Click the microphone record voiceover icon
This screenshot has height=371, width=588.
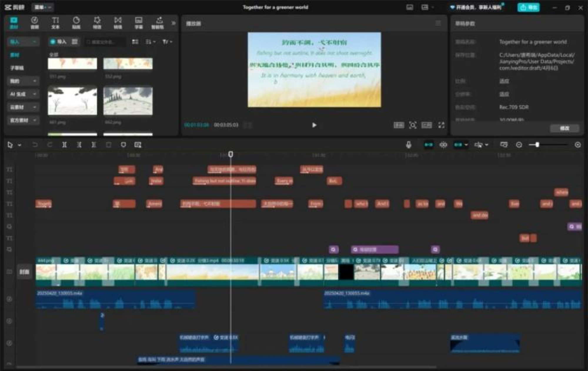coord(408,145)
